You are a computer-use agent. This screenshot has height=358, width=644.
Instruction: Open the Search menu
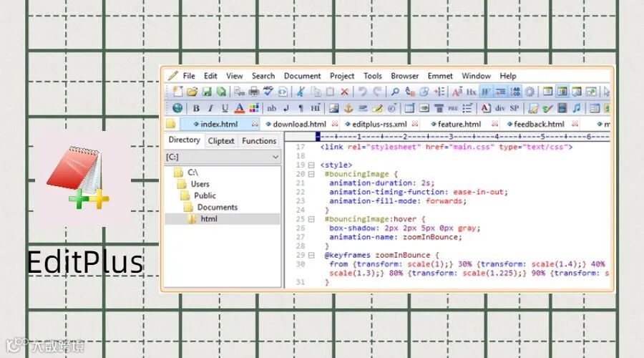pos(263,76)
